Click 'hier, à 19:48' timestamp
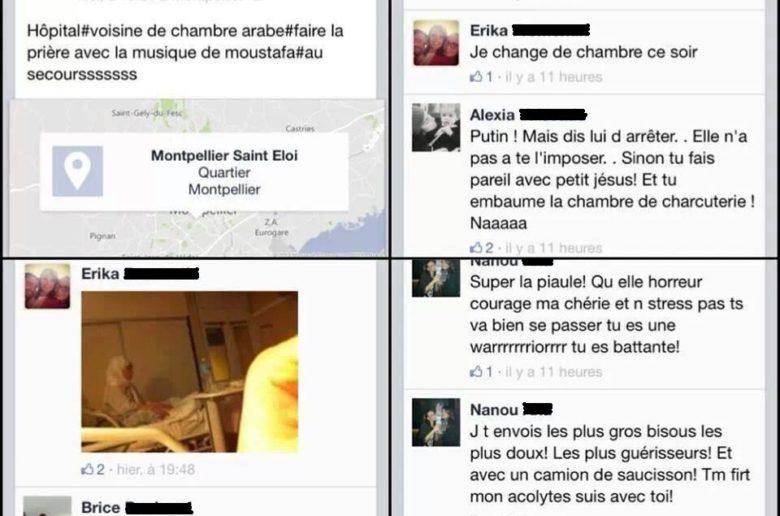The width and height of the screenshot is (780, 516). [156, 469]
